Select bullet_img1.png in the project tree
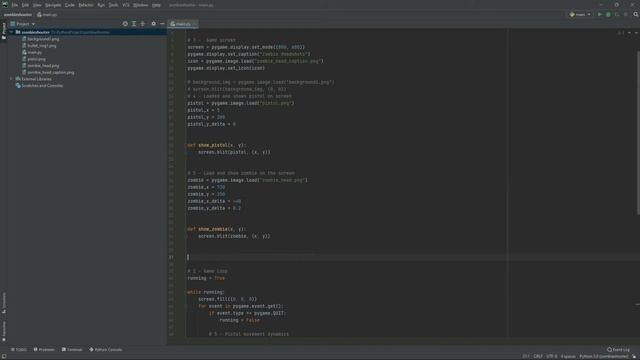640x360 pixels. click(42, 46)
